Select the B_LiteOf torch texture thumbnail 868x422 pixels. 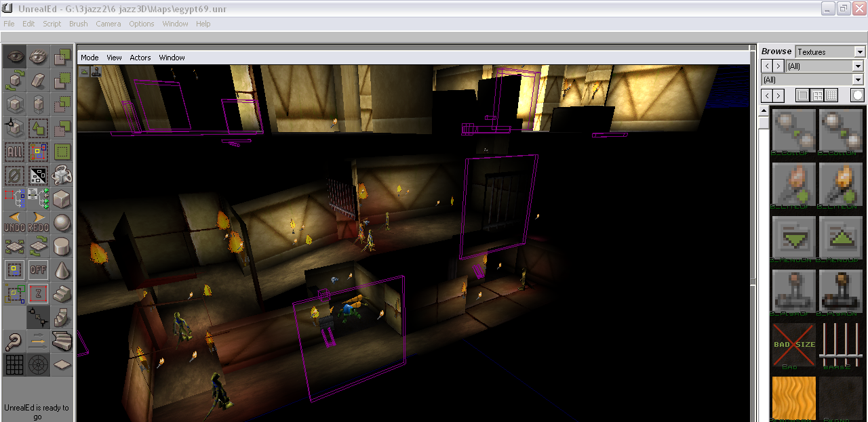point(794,185)
